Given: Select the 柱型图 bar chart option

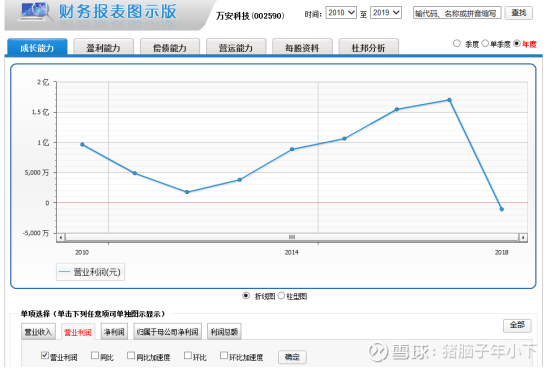Looking at the screenshot, I should [281, 296].
